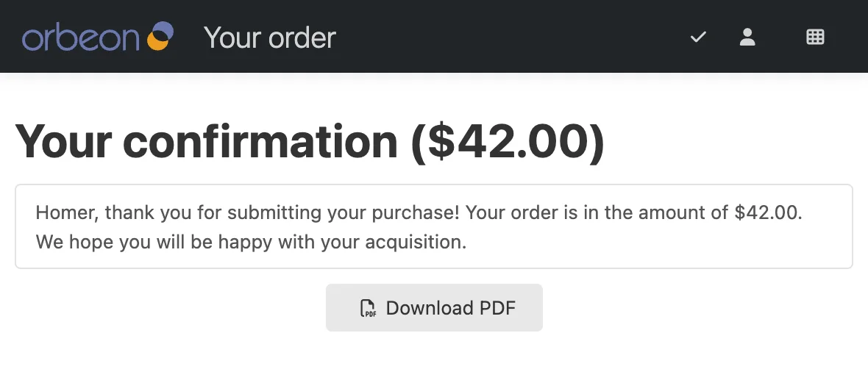The height and width of the screenshot is (369, 868).
Task: Click the checkmark icon in the navbar
Action: pos(698,37)
